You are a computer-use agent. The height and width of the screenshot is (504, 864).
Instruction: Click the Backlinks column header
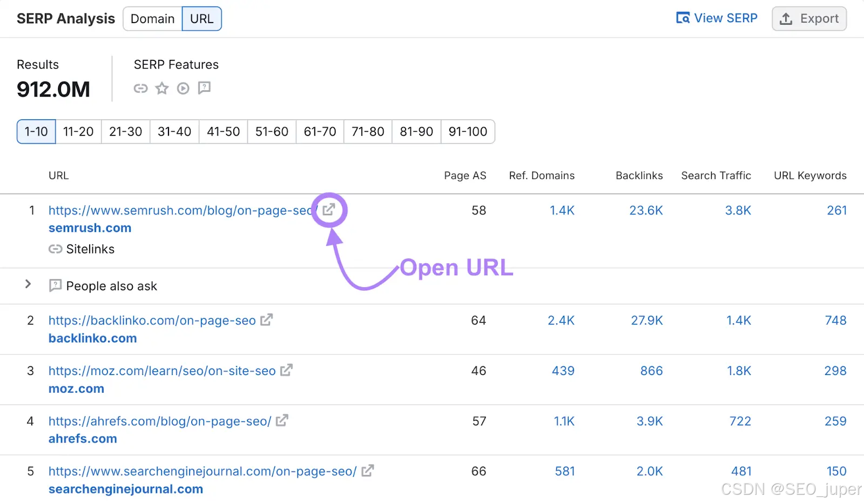click(x=639, y=175)
